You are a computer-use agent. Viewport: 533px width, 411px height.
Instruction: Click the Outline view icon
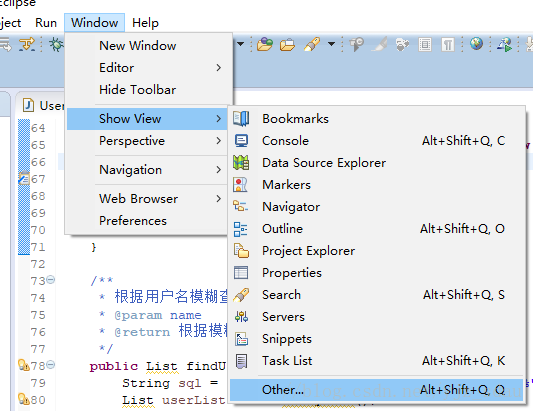[x=241, y=229]
